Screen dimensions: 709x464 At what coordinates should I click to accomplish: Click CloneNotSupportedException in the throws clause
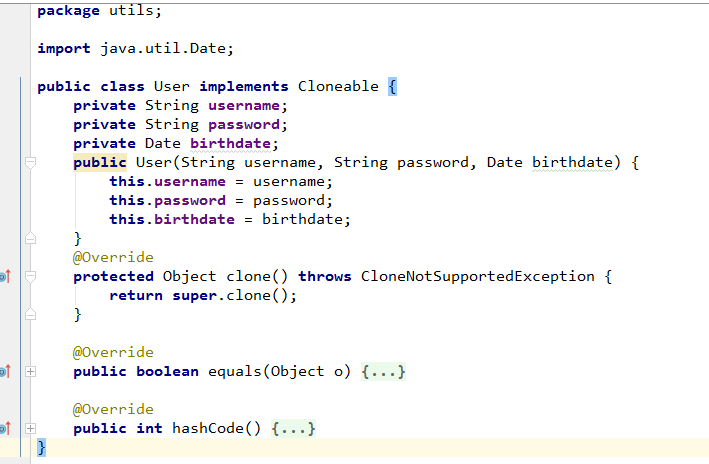click(x=477, y=276)
